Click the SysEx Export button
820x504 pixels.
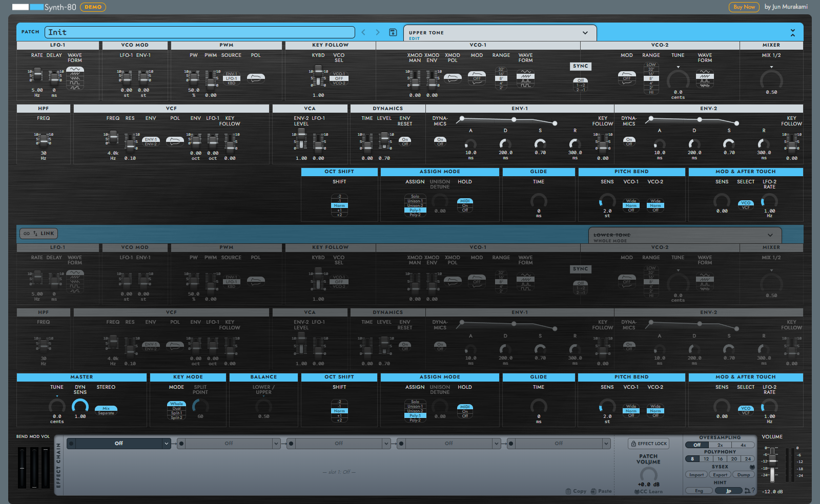(720, 475)
